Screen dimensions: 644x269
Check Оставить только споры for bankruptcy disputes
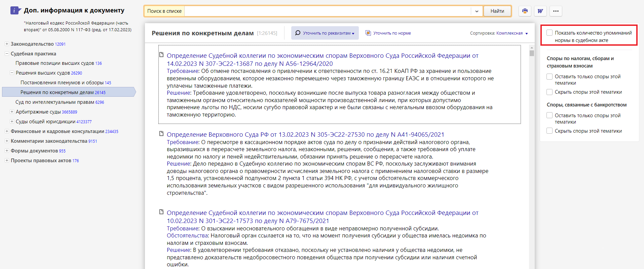coord(550,115)
